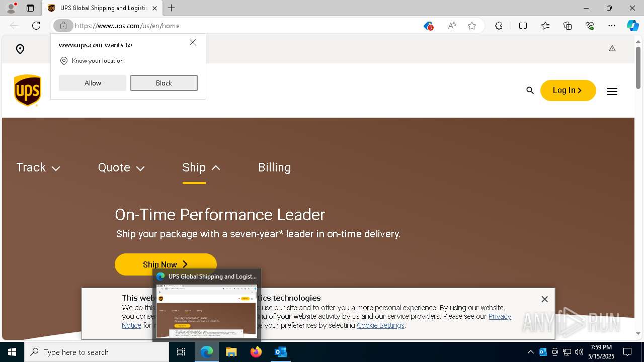Open Collections icon in toolbar
644x362 pixels.
(568, 26)
